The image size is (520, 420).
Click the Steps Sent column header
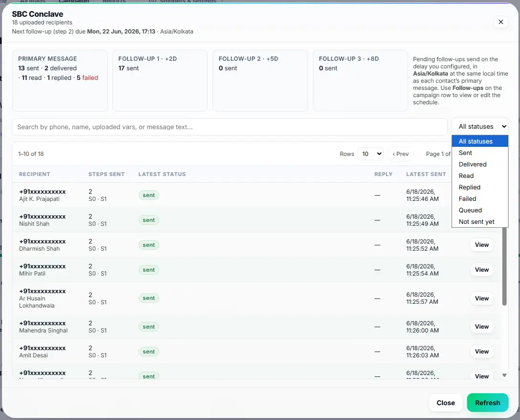(107, 174)
